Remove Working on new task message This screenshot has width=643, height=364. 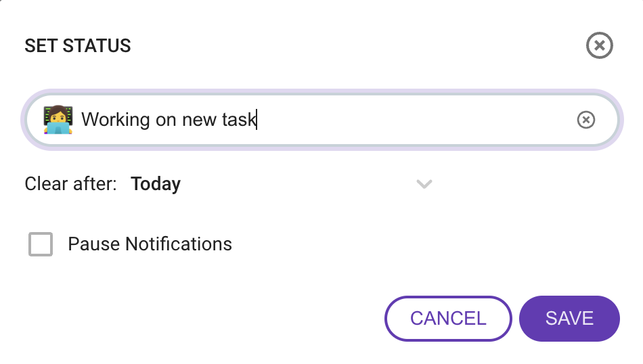585,120
